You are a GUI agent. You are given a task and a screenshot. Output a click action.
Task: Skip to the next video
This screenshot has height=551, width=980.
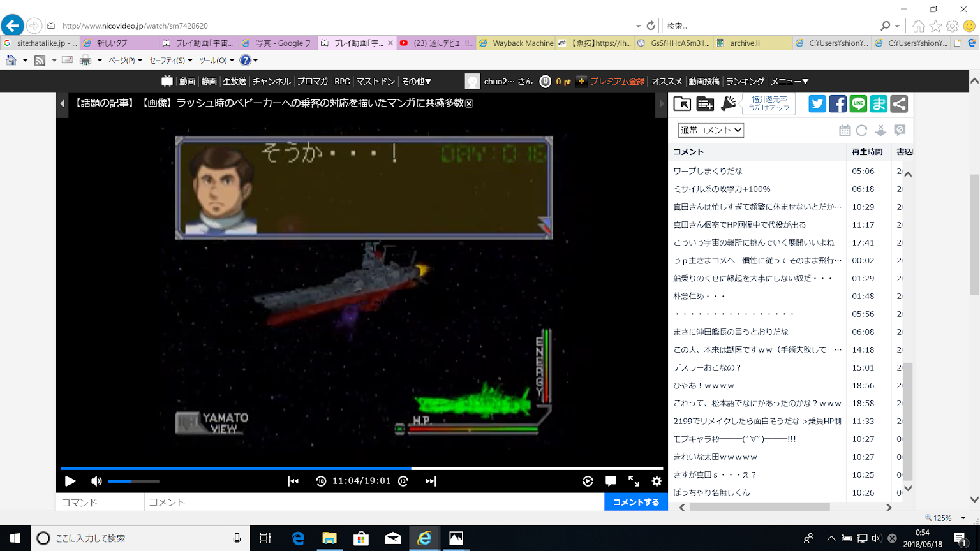pyautogui.click(x=431, y=481)
